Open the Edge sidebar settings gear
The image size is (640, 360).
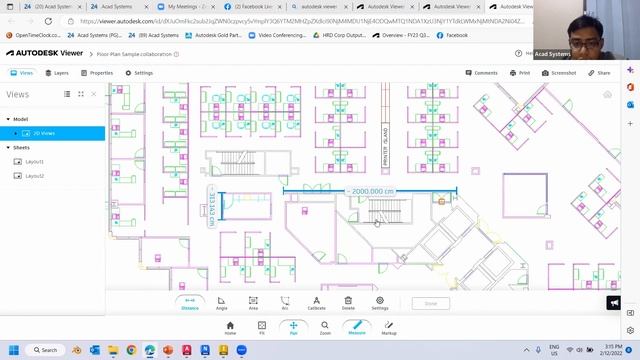(x=631, y=330)
